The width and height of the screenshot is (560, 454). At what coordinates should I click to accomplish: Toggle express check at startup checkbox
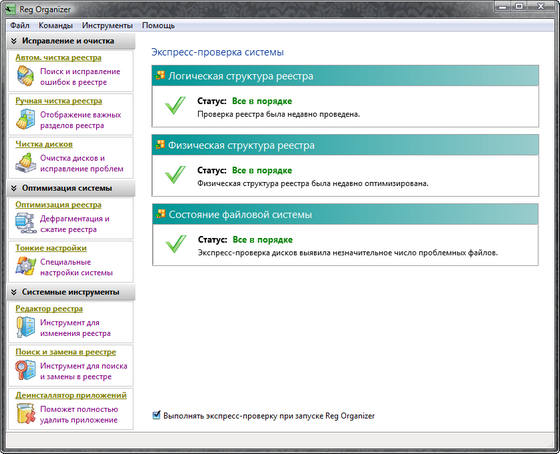point(156,415)
